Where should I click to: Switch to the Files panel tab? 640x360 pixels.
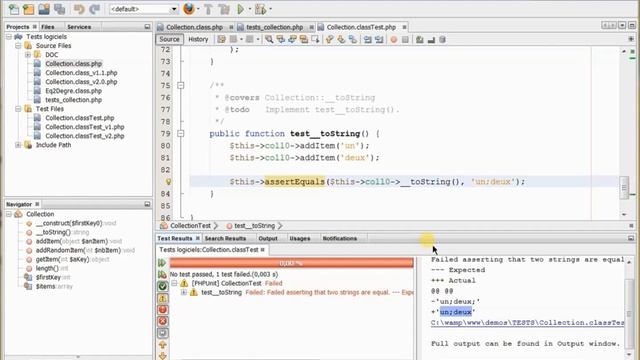pyautogui.click(x=48, y=27)
